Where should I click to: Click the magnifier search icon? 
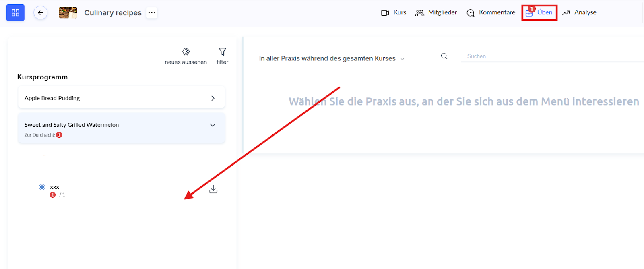pyautogui.click(x=444, y=56)
